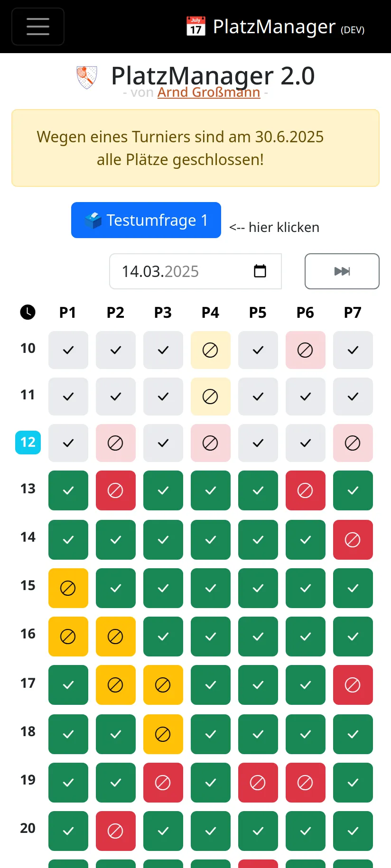Toggle available slot P4 at 16
Viewport: 391px width, 868px height.
point(211,637)
